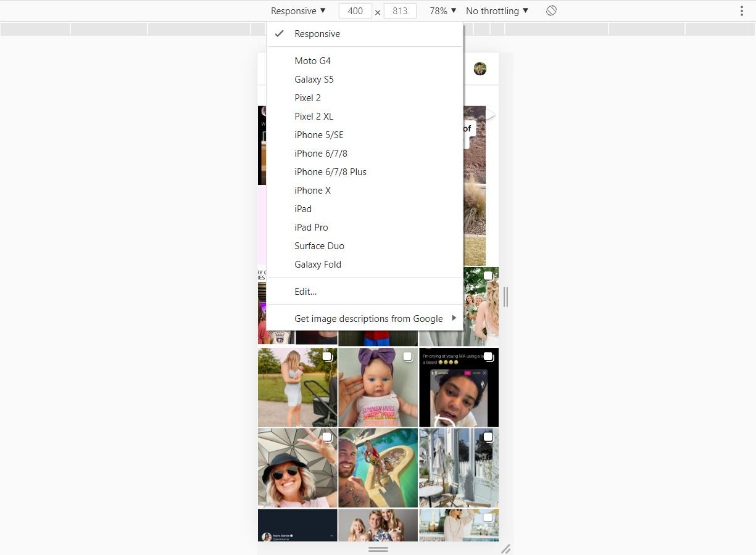
Task: Pick iPhone 5/SE from the list
Action: 365,134
